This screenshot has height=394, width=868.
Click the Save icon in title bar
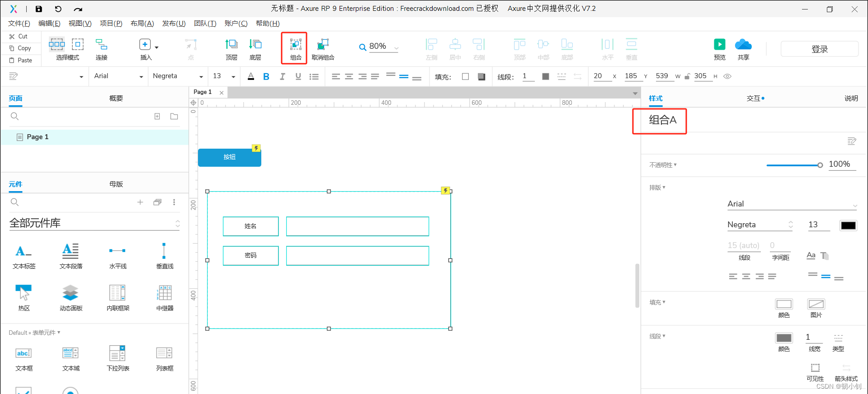coord(39,9)
